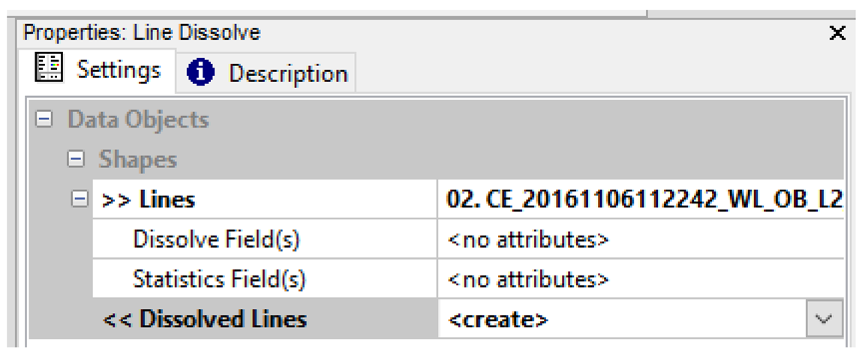Click the blue info icon on Description tab
868x358 pixels.
[x=201, y=73]
